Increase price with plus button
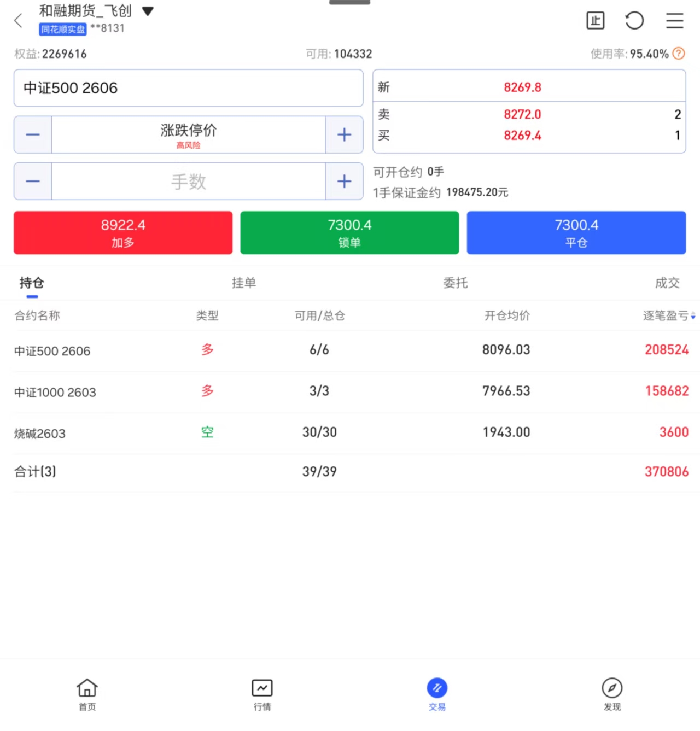 (x=344, y=134)
